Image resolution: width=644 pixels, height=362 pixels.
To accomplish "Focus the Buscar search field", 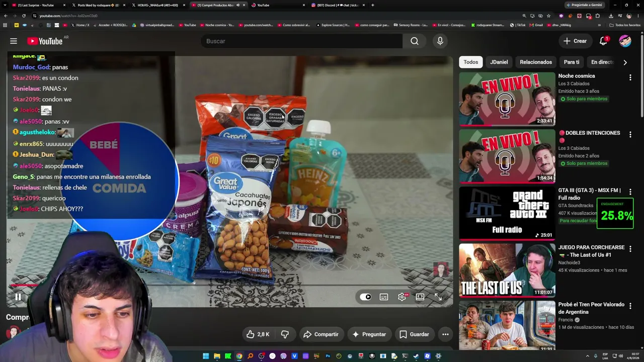I will tap(302, 41).
